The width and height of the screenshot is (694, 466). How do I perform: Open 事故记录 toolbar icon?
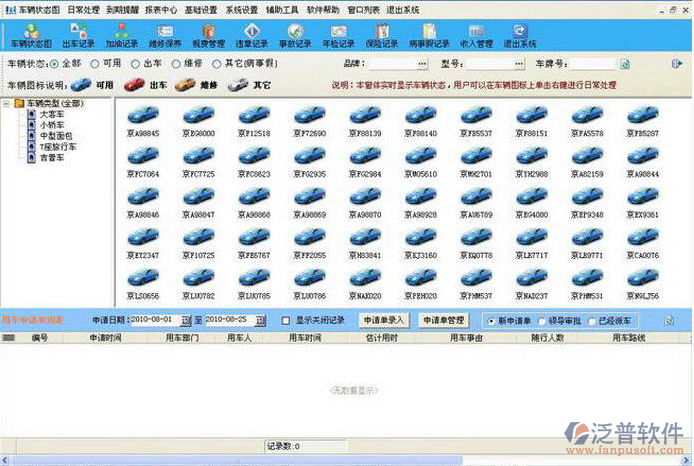(295, 36)
